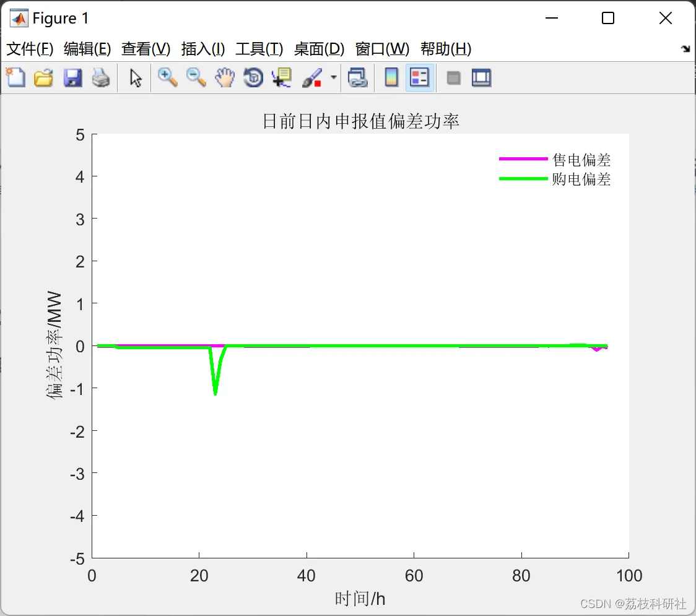Click the Link Plot icon

pos(357,77)
